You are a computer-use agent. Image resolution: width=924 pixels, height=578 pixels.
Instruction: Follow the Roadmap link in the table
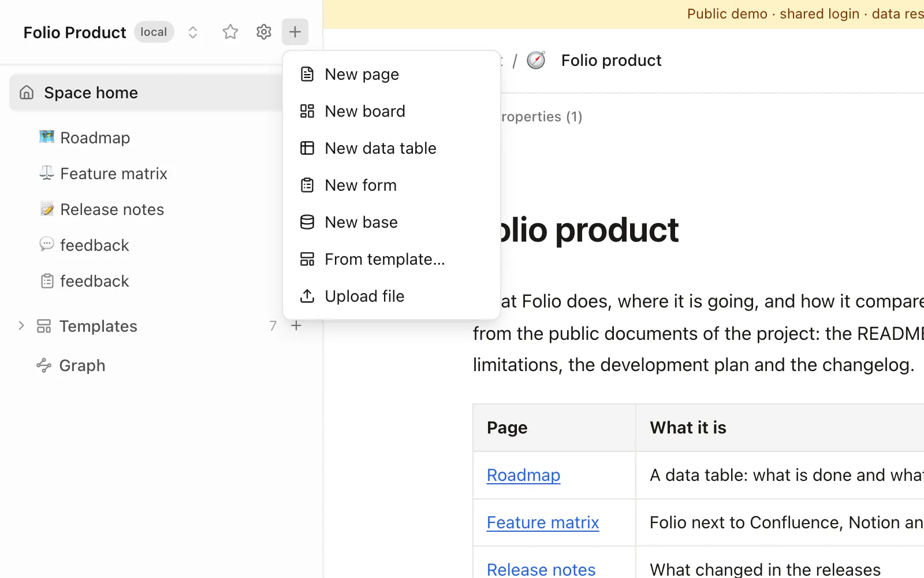point(523,475)
